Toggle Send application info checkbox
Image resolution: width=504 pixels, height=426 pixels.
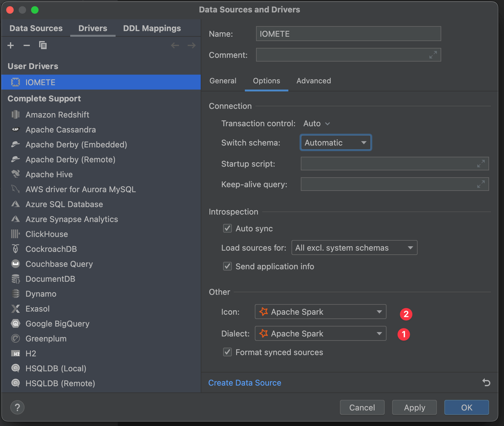[227, 266]
